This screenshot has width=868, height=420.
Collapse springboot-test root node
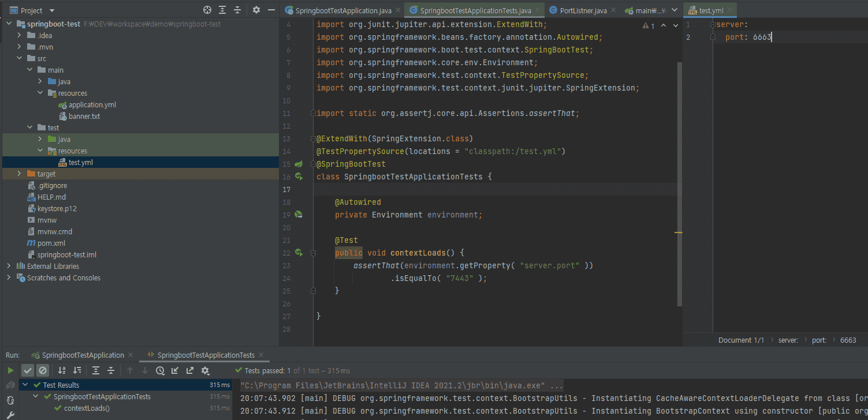point(9,24)
